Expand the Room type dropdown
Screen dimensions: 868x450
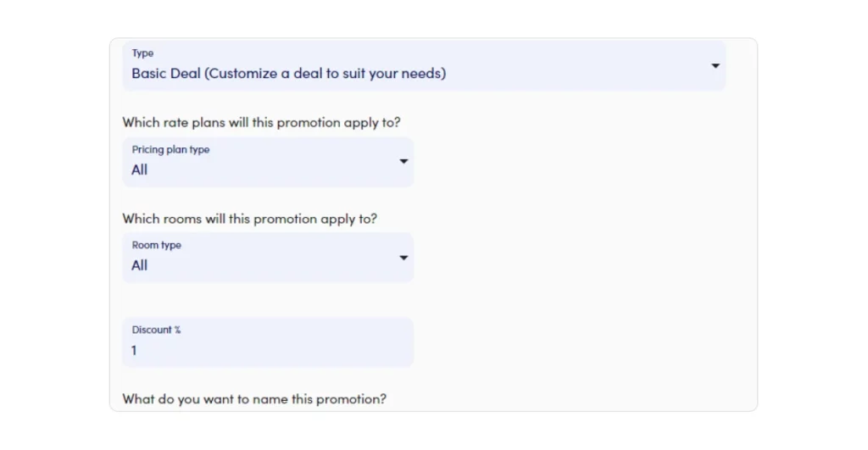pos(268,258)
